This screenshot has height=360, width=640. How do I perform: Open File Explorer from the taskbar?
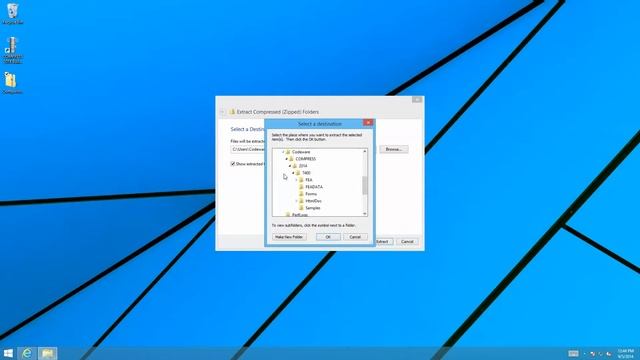pos(47,353)
